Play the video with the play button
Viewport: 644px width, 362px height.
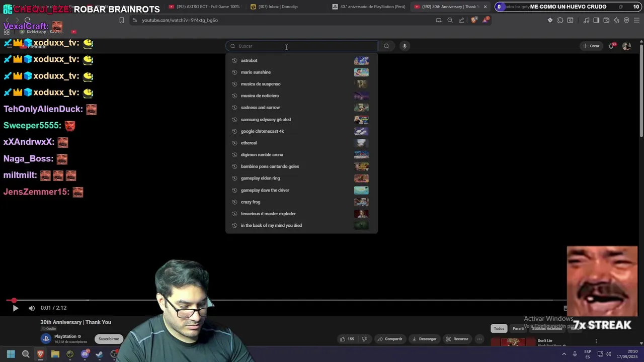[15, 308]
